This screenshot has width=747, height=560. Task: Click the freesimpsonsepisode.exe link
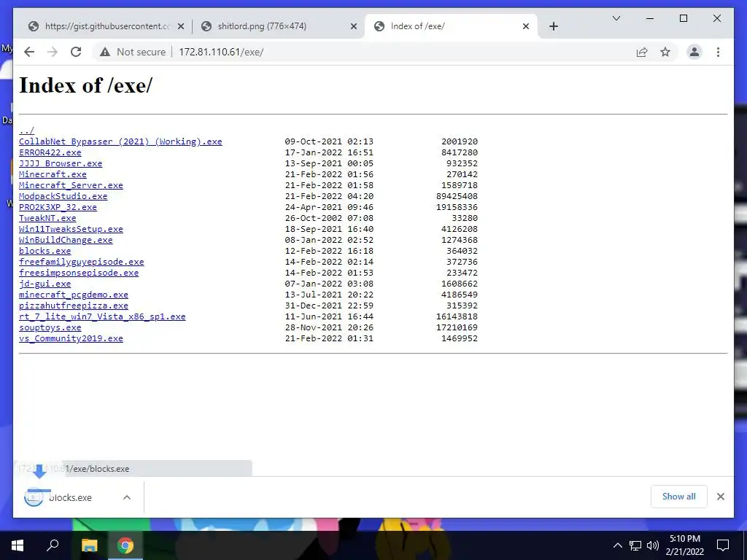79,273
